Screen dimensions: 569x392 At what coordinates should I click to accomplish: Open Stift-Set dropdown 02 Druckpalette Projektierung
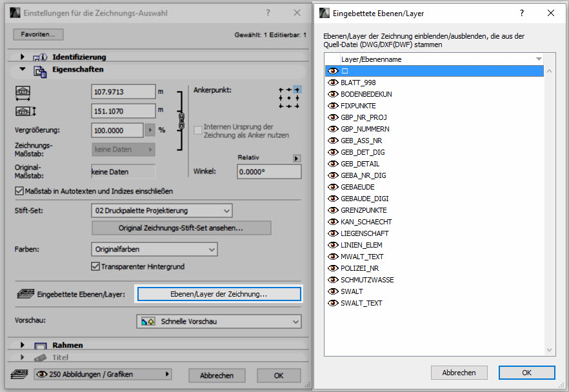162,211
